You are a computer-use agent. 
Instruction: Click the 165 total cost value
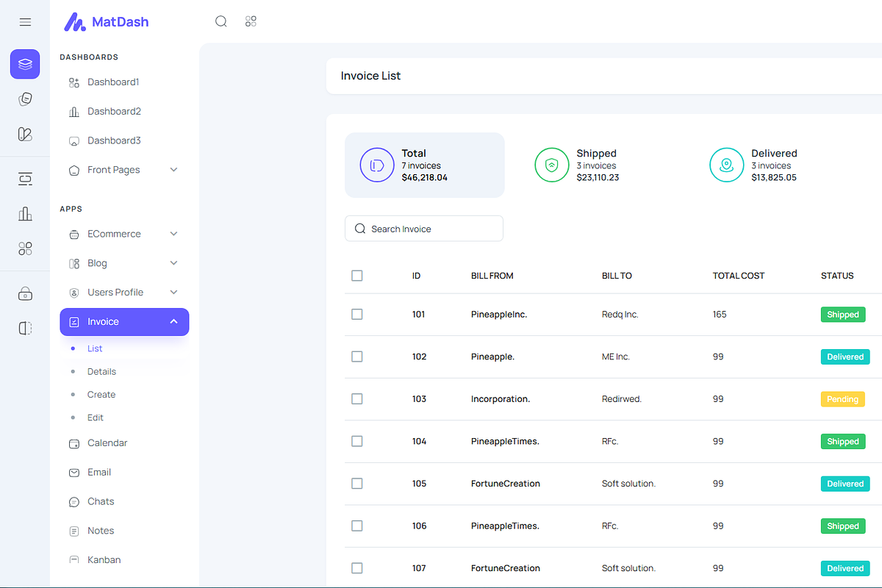[720, 315]
